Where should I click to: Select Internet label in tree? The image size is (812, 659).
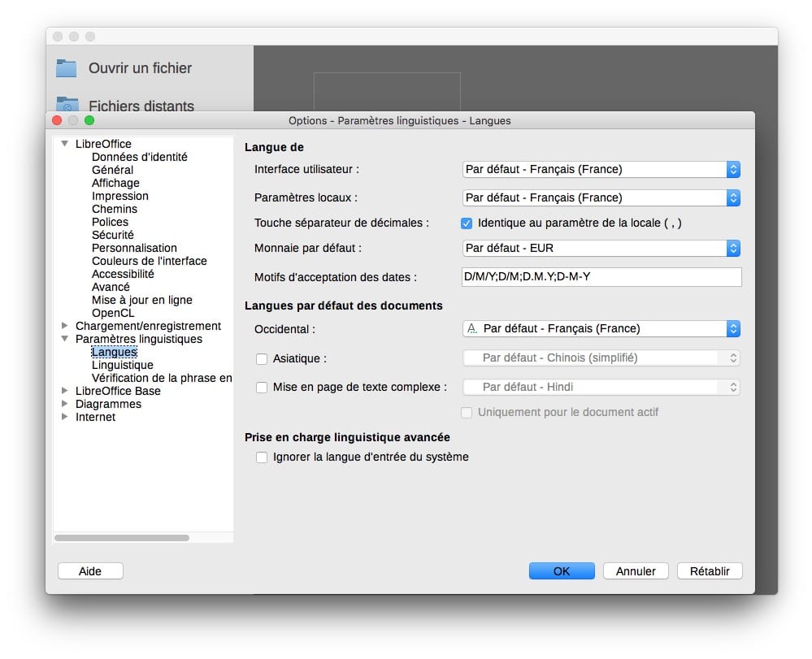[x=95, y=417]
